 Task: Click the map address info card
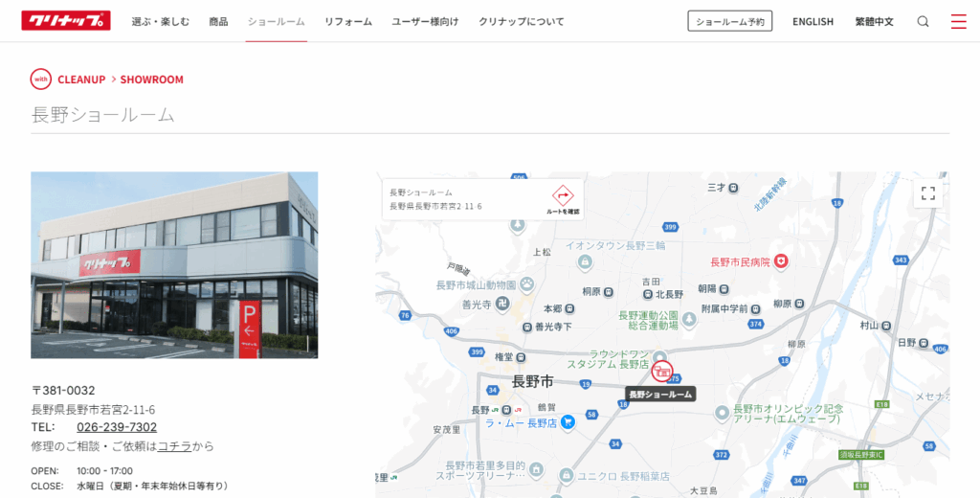pyautogui.click(x=483, y=199)
